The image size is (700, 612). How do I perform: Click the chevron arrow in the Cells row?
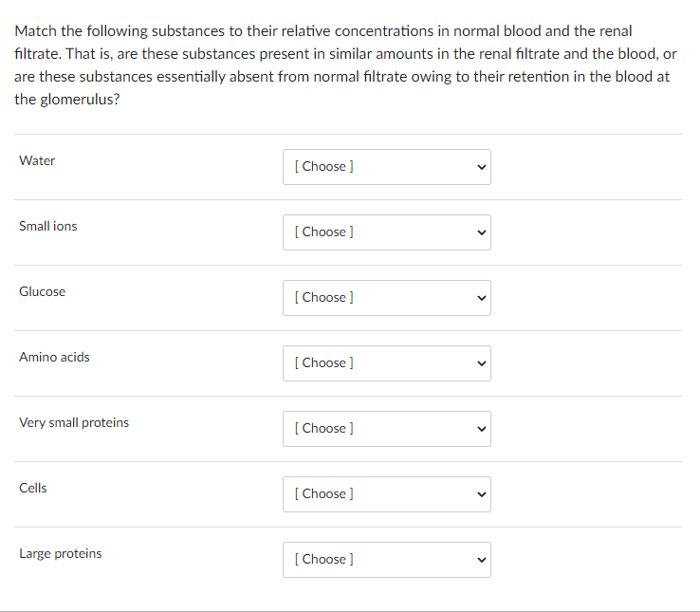(481, 494)
